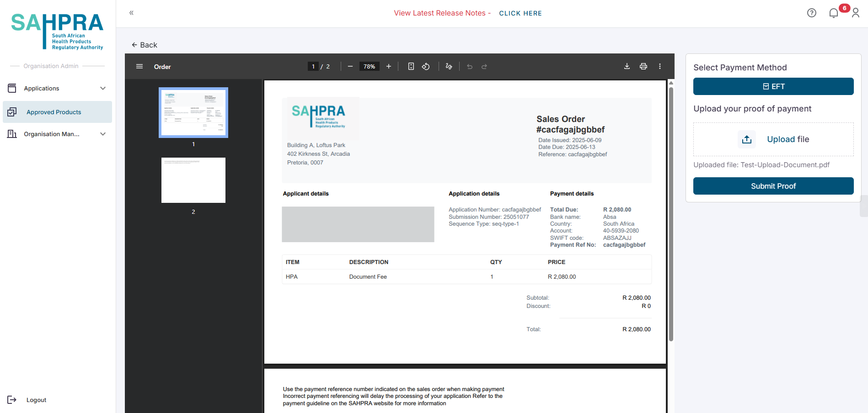This screenshot has height=413, width=868.
Task: Click the fit to page icon
Action: click(x=411, y=67)
